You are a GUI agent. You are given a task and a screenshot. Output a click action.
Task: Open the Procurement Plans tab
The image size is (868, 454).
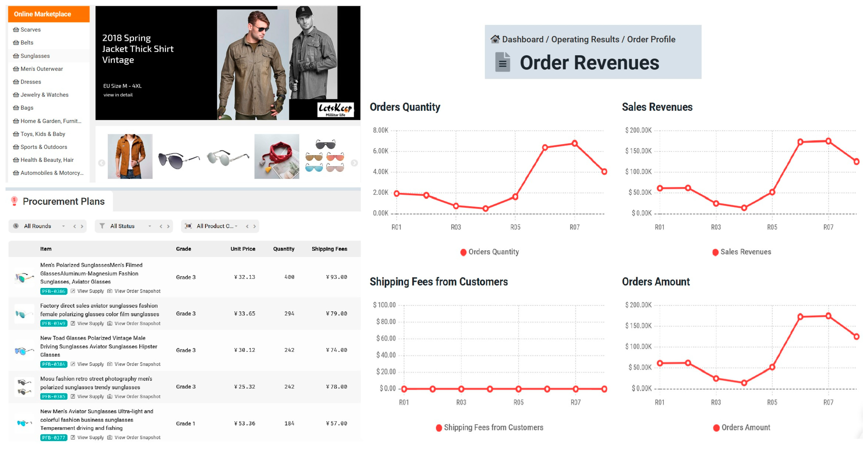tap(63, 201)
